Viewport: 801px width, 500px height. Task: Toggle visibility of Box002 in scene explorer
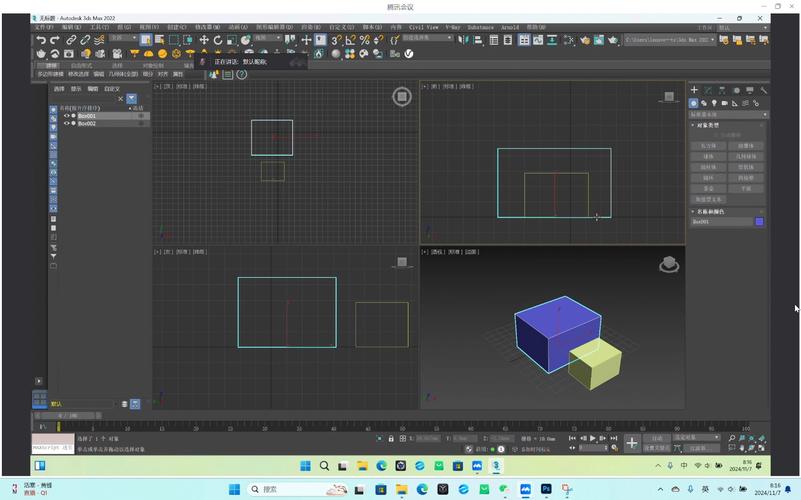tap(67, 123)
